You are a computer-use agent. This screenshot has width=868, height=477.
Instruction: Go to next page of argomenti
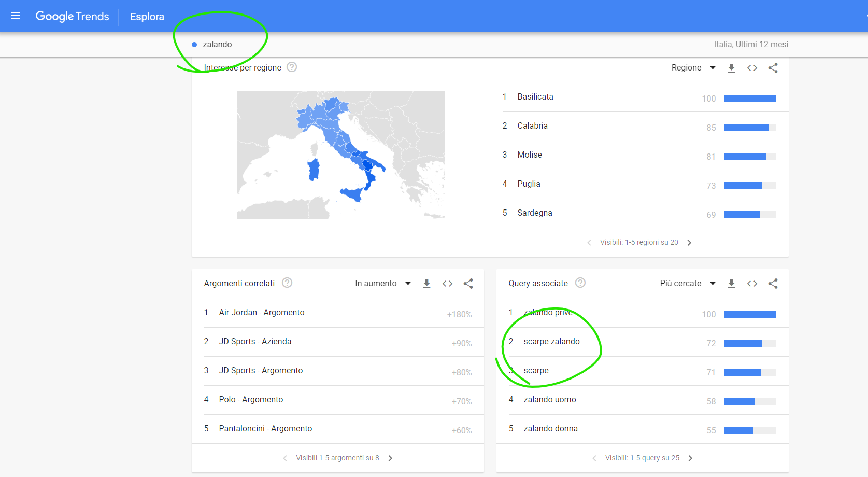[x=390, y=458]
